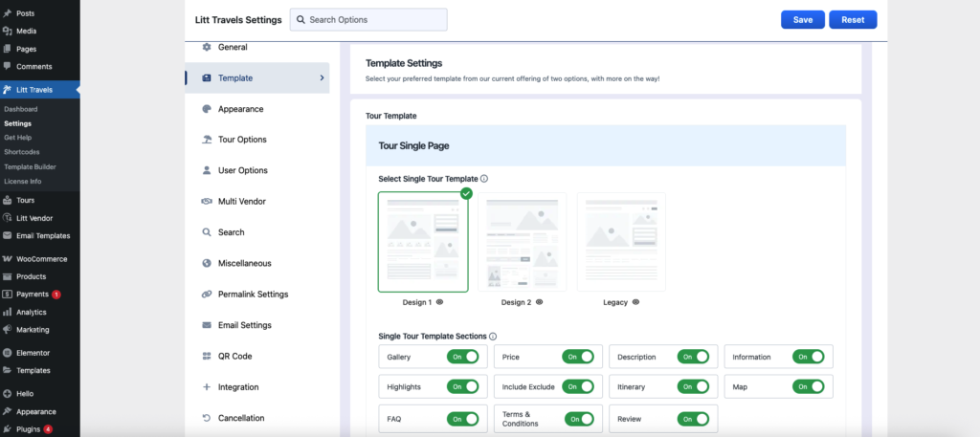Viewport: 980px width, 437px height.
Task: Click info icon beside Select Single Tour Template
Action: pos(484,179)
